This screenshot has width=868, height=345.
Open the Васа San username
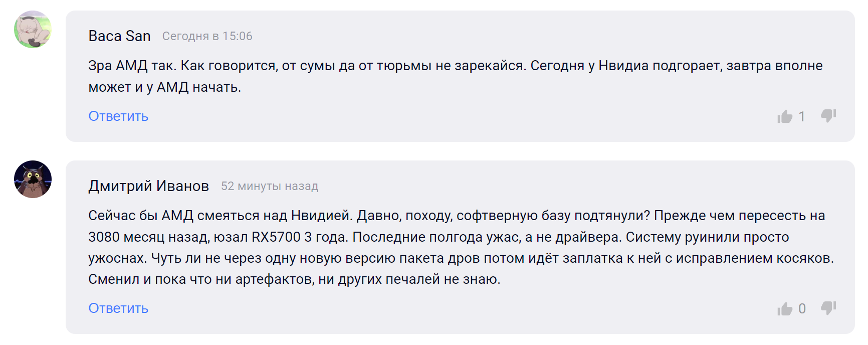point(119,36)
